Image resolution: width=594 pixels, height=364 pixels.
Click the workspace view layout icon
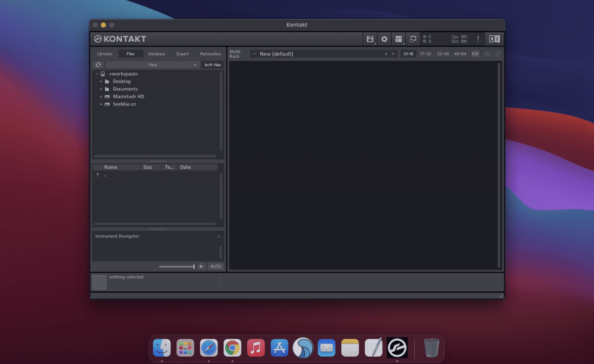click(399, 39)
